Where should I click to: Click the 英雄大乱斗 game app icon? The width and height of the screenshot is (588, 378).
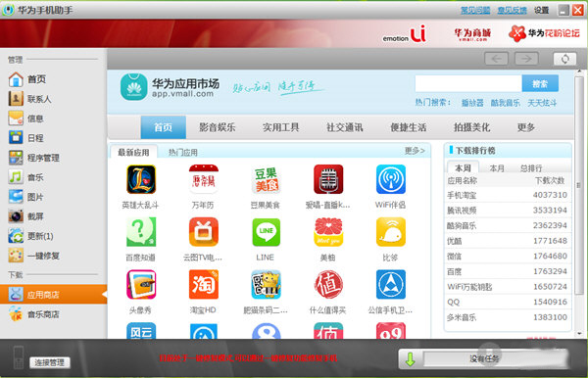141,179
